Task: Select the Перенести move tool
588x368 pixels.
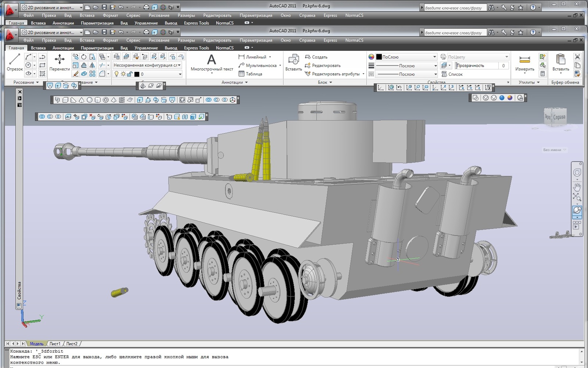Action: click(60, 62)
